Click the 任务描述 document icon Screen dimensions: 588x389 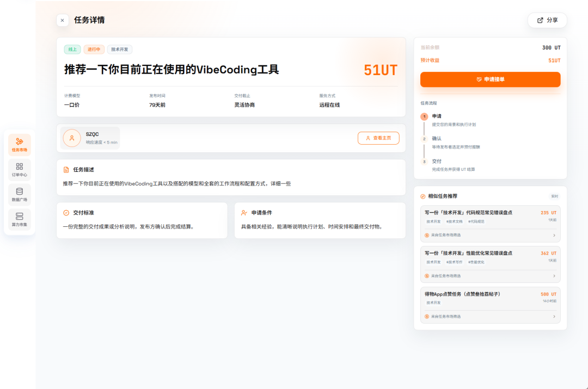coord(66,170)
